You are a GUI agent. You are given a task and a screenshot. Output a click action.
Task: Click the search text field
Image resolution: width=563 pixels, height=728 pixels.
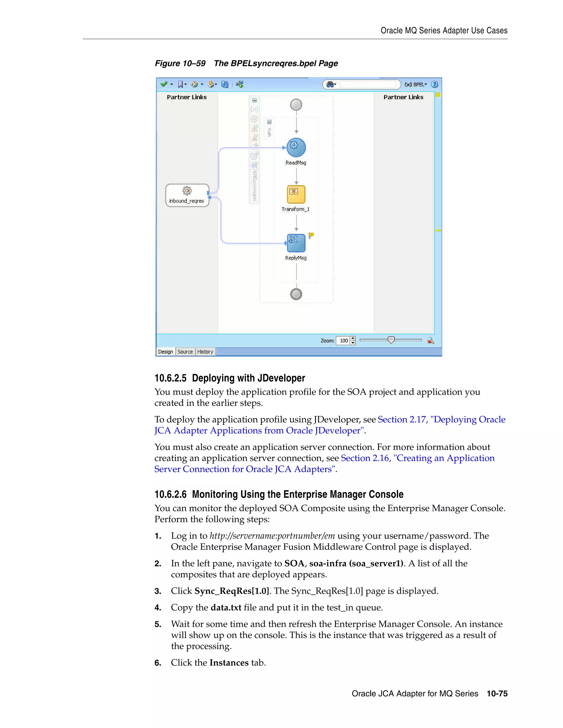(x=369, y=84)
